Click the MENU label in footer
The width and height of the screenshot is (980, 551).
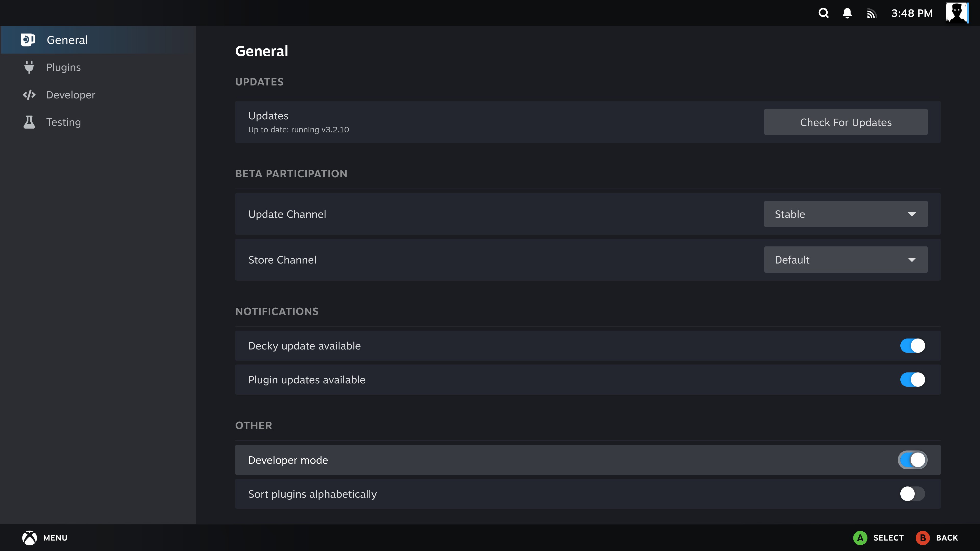[55, 538]
